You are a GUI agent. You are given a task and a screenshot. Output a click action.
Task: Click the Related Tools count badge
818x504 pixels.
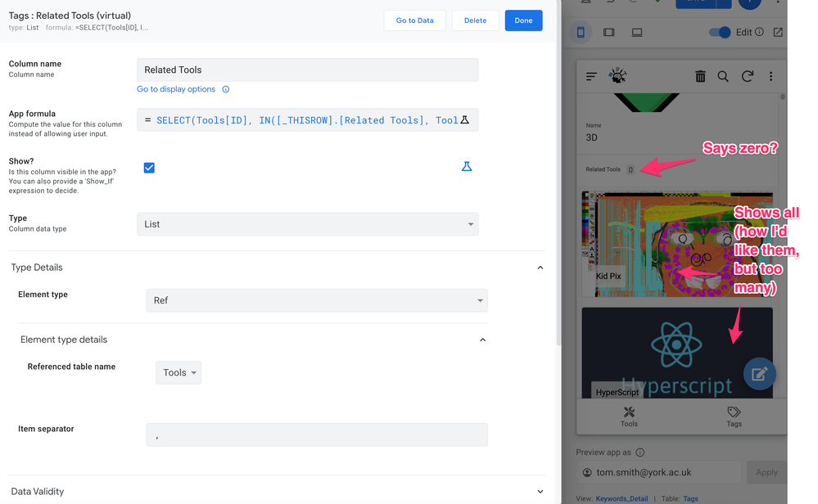click(x=630, y=170)
